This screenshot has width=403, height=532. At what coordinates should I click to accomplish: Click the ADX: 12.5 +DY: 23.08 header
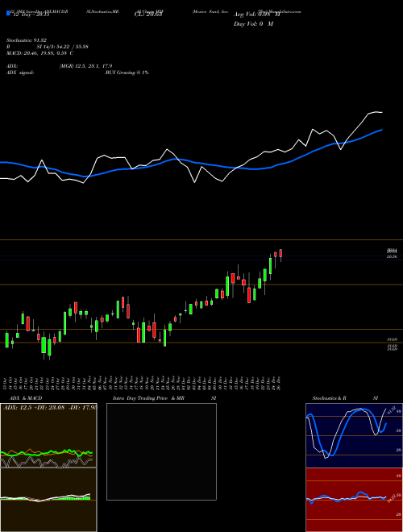[50, 407]
